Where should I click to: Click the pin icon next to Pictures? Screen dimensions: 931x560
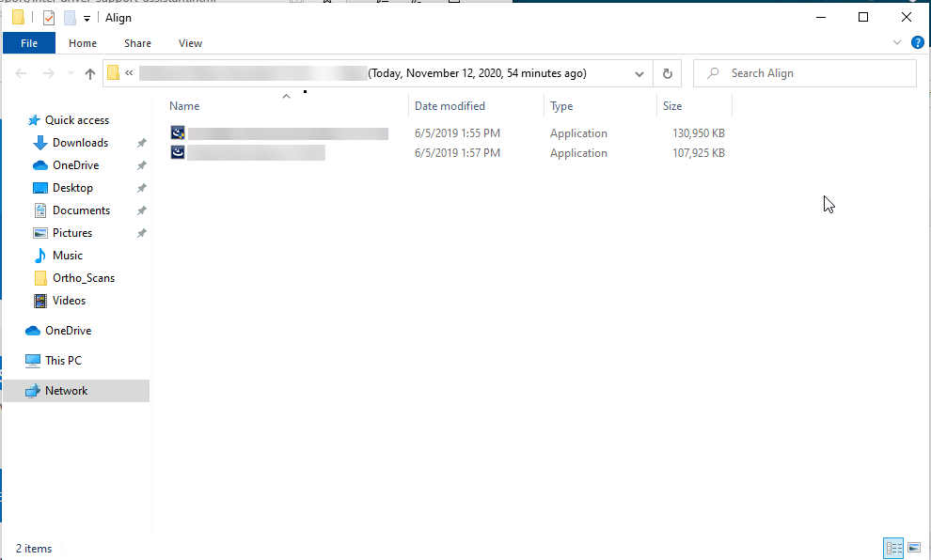(141, 233)
